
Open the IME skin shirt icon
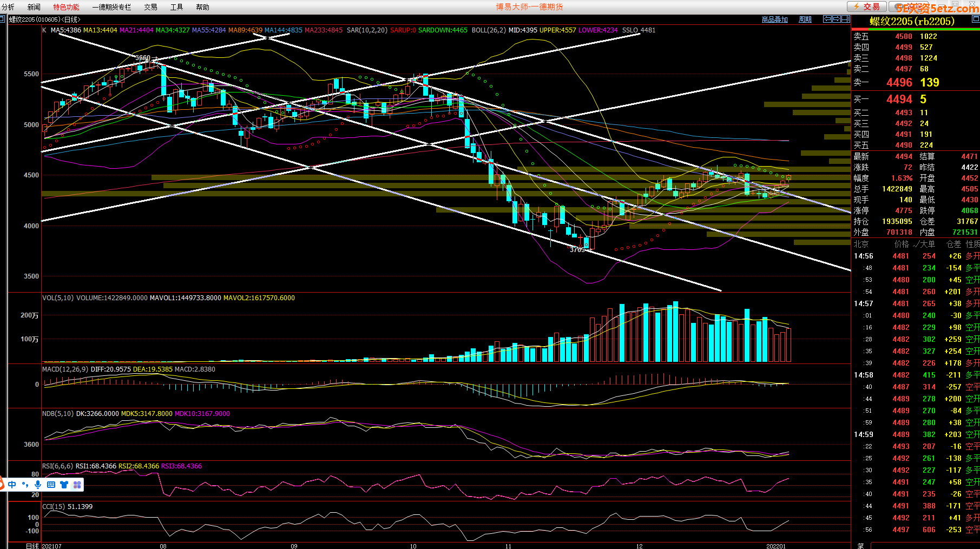(x=64, y=485)
